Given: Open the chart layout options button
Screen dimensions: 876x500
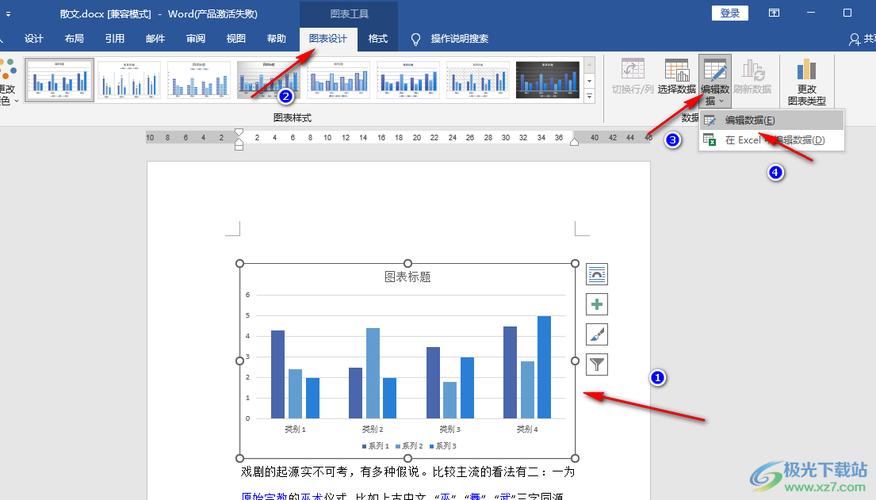Looking at the screenshot, I should coord(597,274).
